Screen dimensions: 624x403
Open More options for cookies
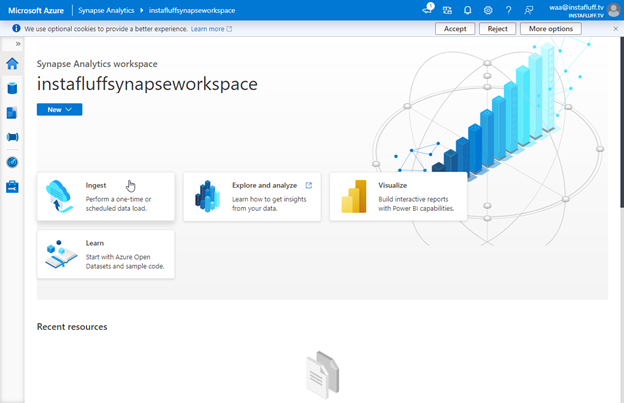551,29
